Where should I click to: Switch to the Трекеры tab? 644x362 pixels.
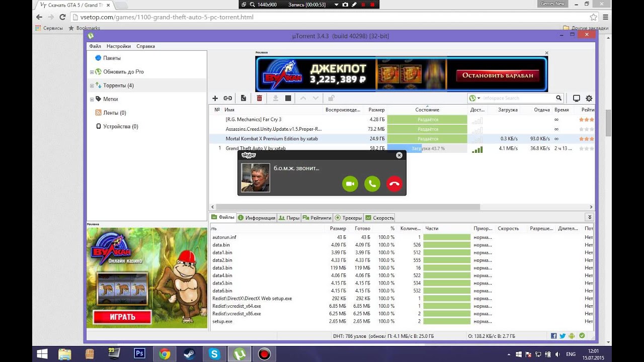pyautogui.click(x=348, y=218)
